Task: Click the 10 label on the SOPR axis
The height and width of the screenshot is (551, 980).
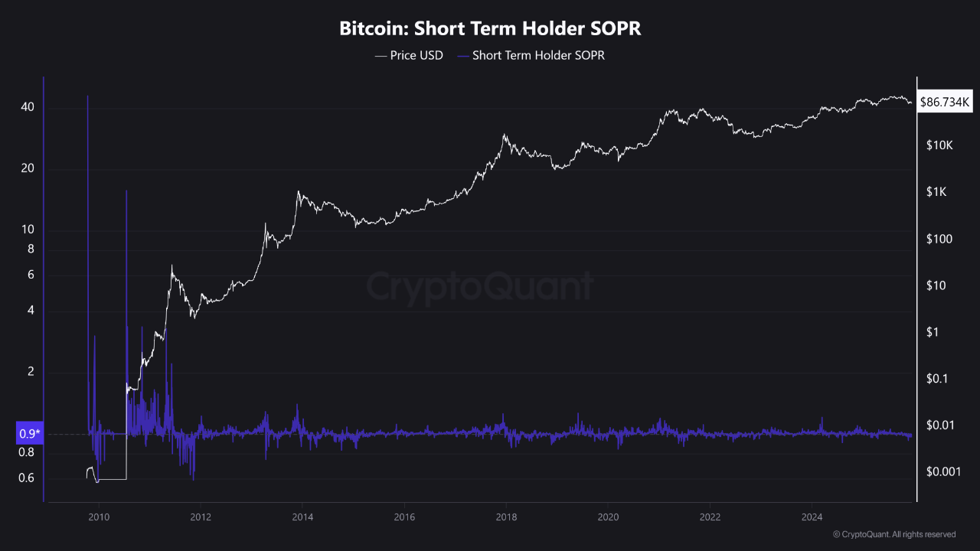Action: click(28, 230)
